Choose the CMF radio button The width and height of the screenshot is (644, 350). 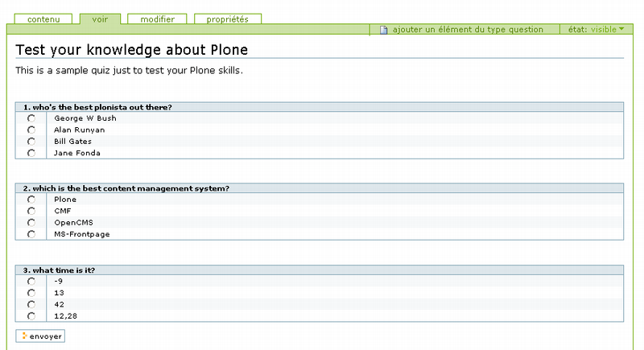click(x=31, y=211)
